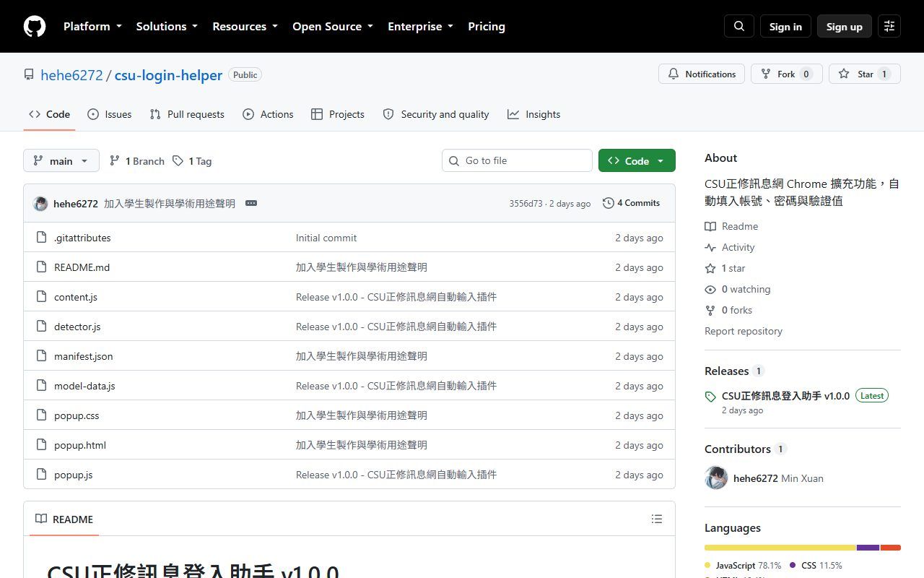Screen dimensions: 924x578
Task: Click the Report repository link
Action: click(744, 331)
